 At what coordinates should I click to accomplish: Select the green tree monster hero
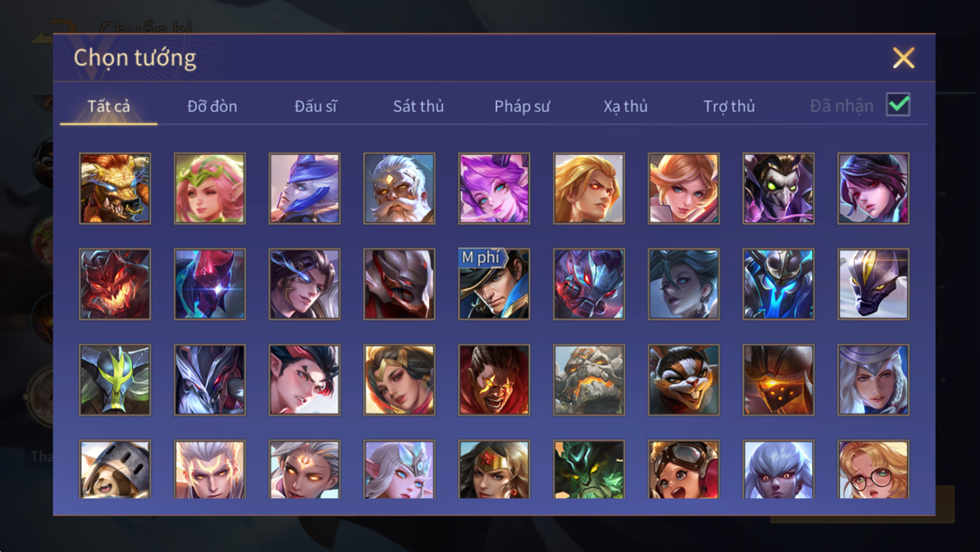click(x=589, y=469)
